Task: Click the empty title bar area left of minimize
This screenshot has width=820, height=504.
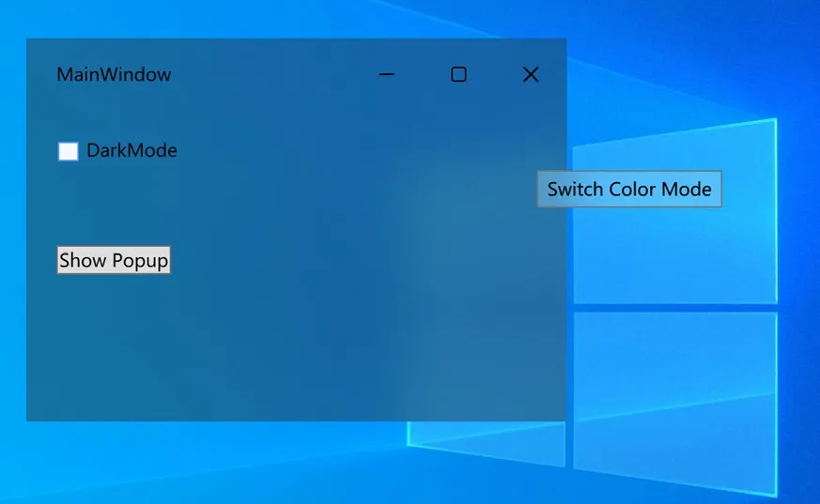Action: 272,75
